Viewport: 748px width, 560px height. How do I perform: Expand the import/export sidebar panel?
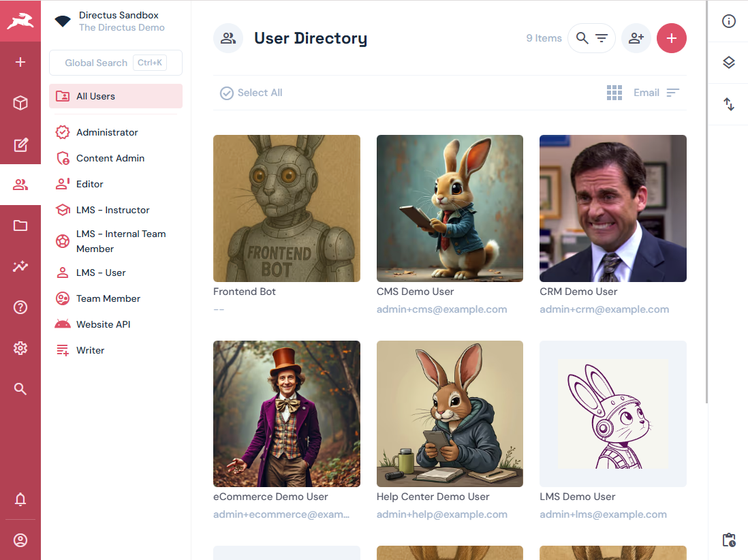(728, 104)
